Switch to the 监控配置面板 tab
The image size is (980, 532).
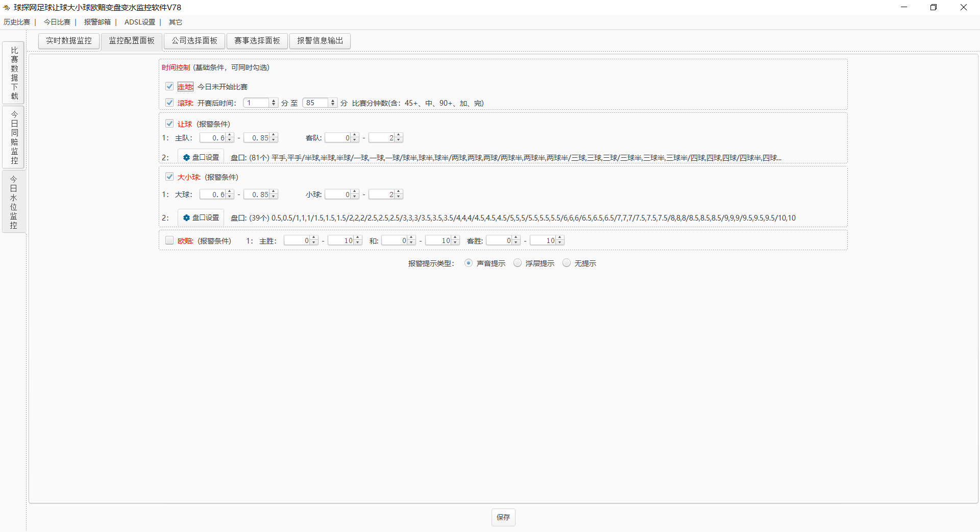point(132,41)
